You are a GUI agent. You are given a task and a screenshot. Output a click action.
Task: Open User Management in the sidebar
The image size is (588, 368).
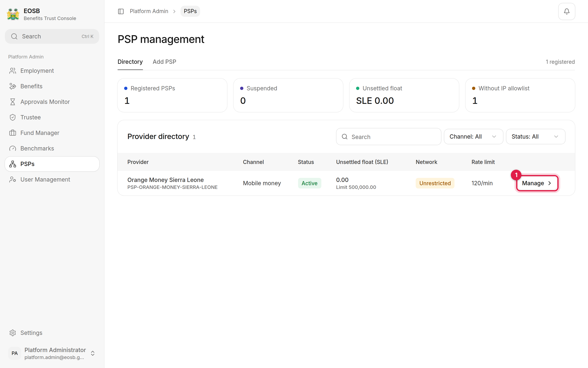[x=52, y=180]
